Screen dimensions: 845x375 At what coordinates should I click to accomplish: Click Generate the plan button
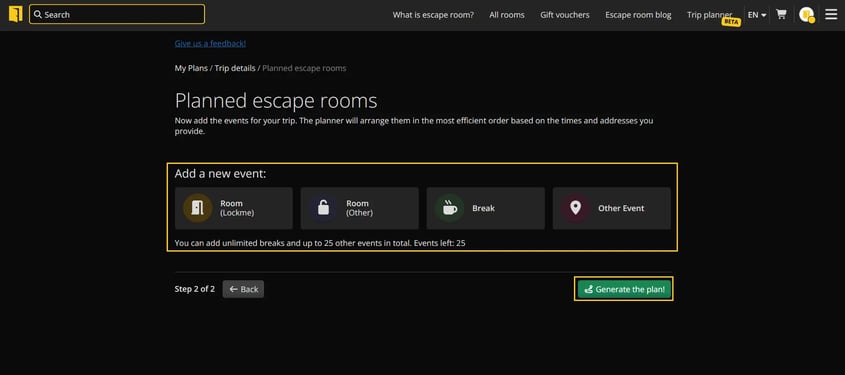[624, 289]
